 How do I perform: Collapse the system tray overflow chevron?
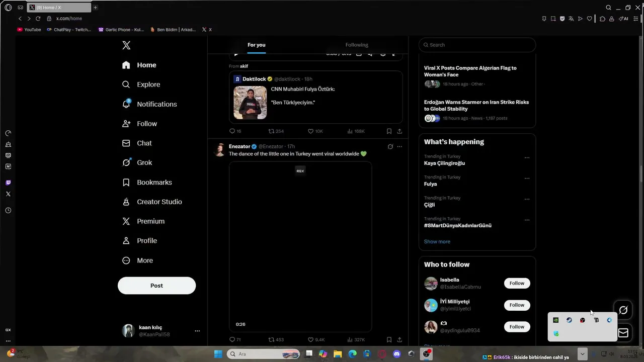coord(582,354)
